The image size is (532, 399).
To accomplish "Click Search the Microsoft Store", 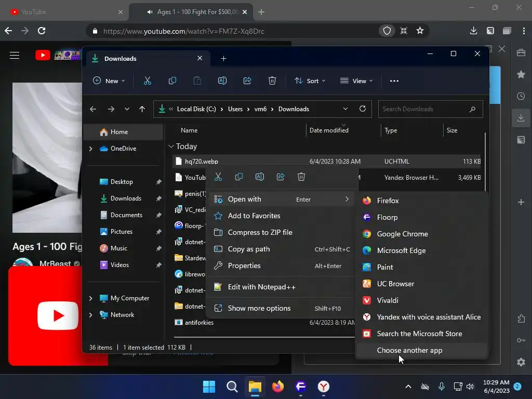I will point(422,334).
